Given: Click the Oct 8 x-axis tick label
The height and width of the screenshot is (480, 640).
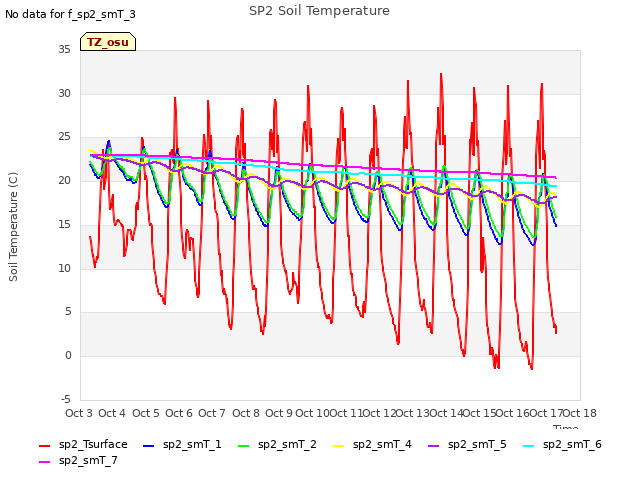Looking at the screenshot, I should pyautogui.click(x=246, y=413).
